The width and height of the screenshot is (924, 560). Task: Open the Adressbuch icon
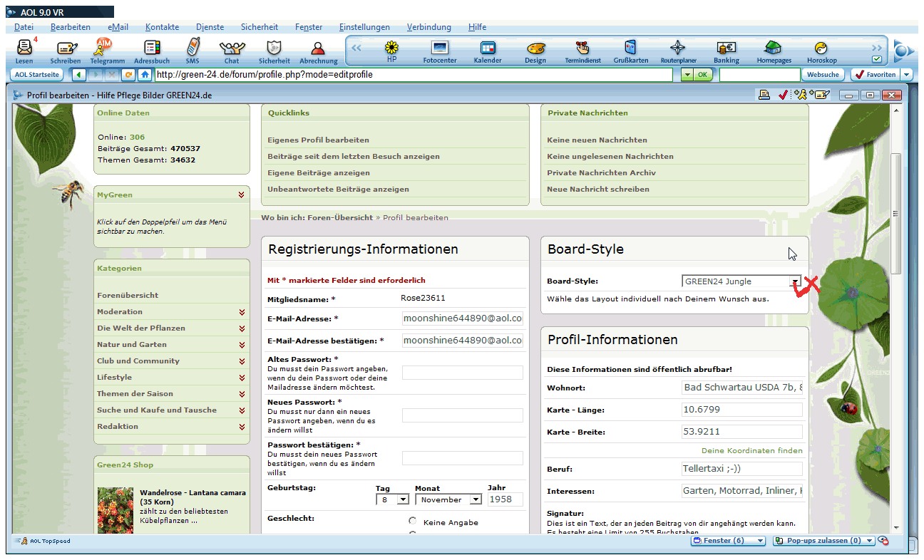click(x=152, y=49)
